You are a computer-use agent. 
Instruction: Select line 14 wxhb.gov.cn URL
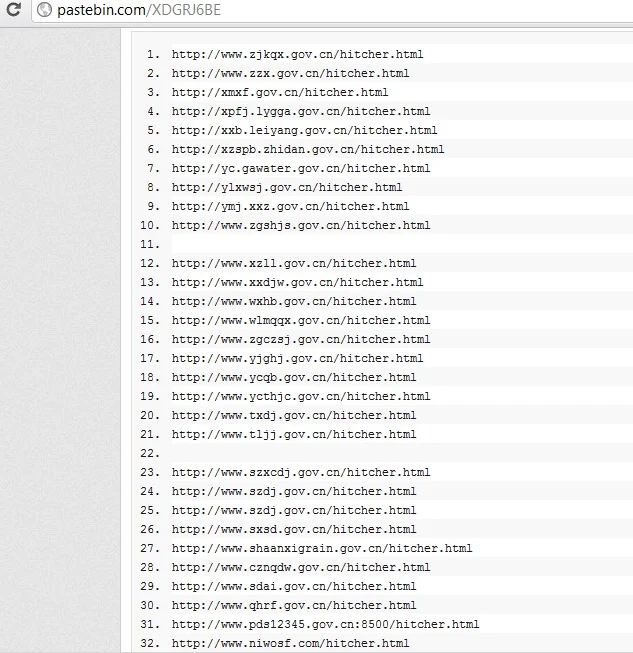point(294,302)
